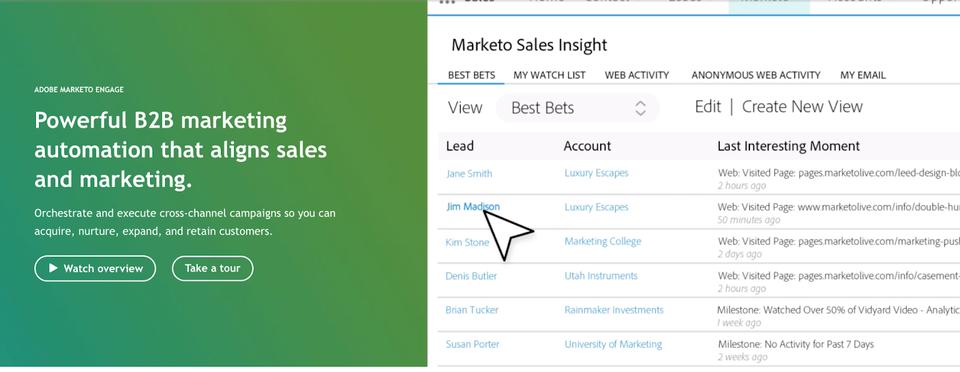The height and width of the screenshot is (372, 960).
Task: Open Denis Butler lead record
Action: click(471, 276)
